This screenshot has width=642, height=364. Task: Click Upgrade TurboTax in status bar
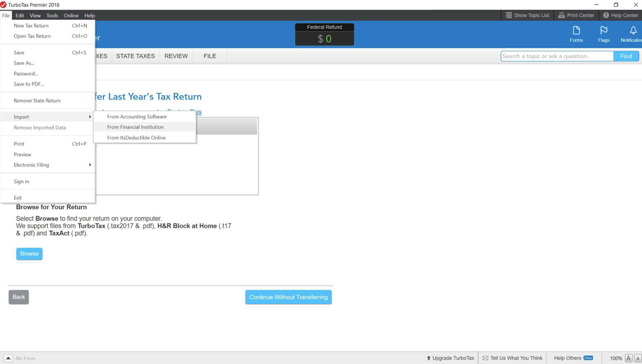click(x=450, y=358)
